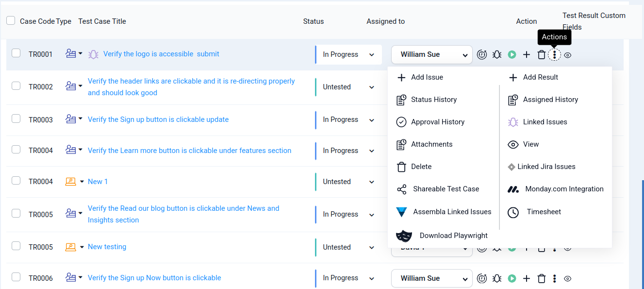Open the TR0006 status dropdown
The image size is (644, 289).
click(348, 278)
